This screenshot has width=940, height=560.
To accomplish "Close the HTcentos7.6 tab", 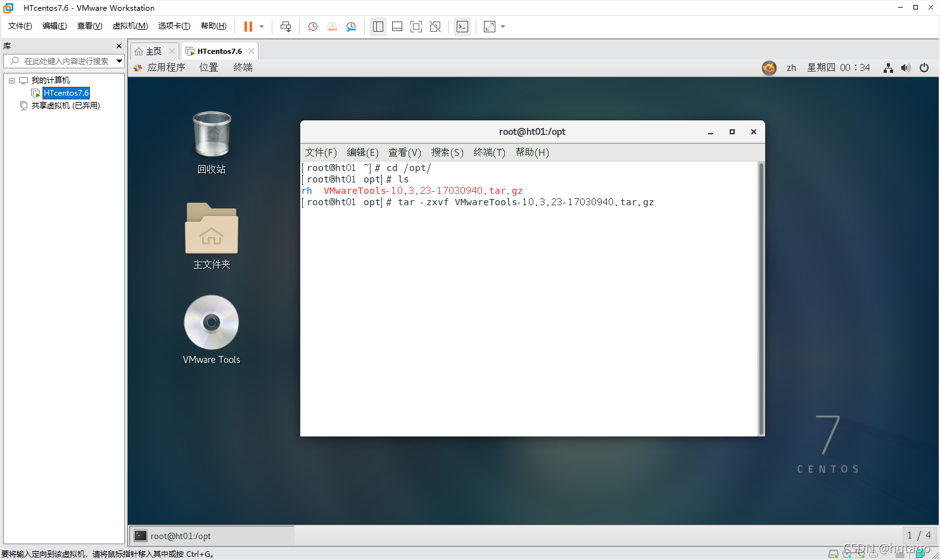I will tap(251, 51).
